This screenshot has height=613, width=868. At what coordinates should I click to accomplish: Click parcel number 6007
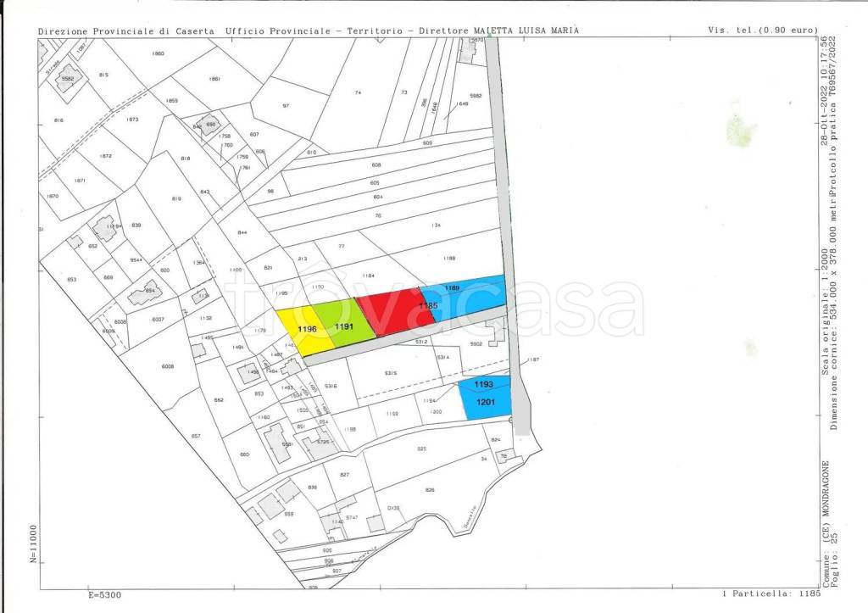(158, 319)
